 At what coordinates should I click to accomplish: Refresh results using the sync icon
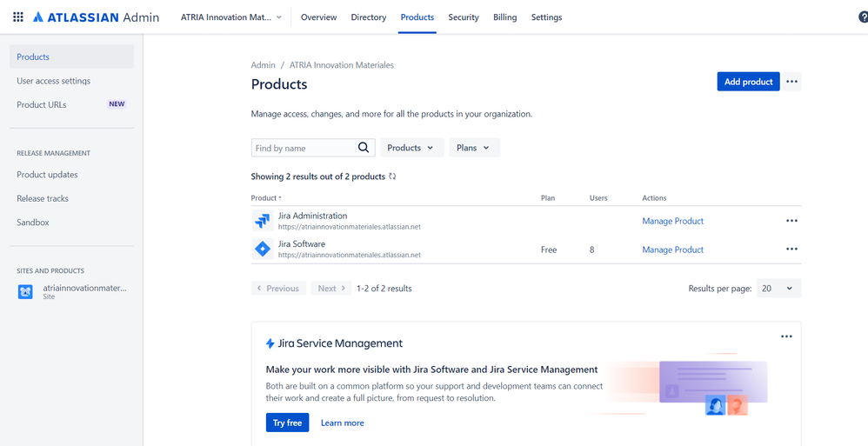[x=392, y=176]
